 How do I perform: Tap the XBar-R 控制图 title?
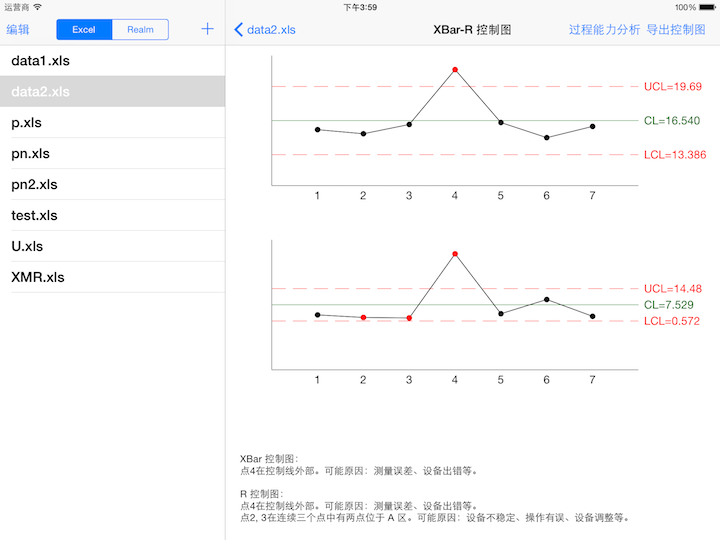472,30
